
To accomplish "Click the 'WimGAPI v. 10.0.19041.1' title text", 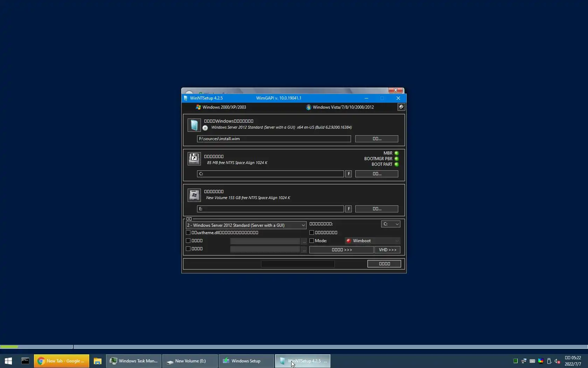I will (279, 98).
